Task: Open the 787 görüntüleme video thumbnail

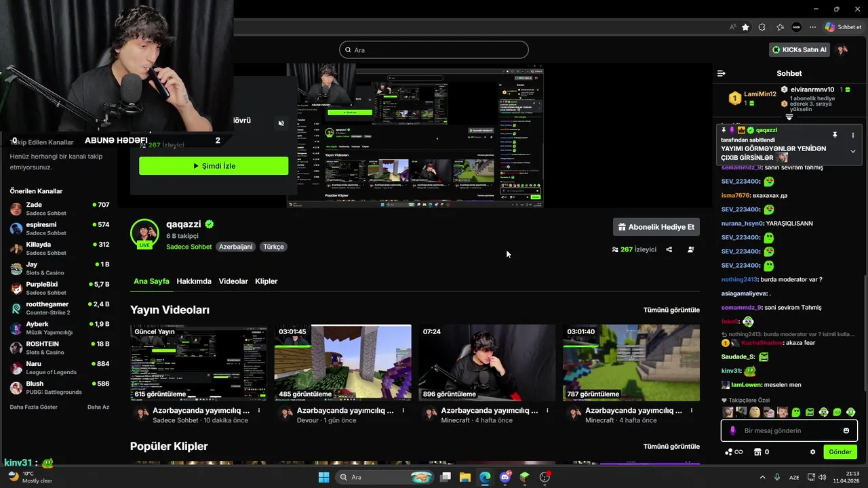Action: tap(631, 363)
